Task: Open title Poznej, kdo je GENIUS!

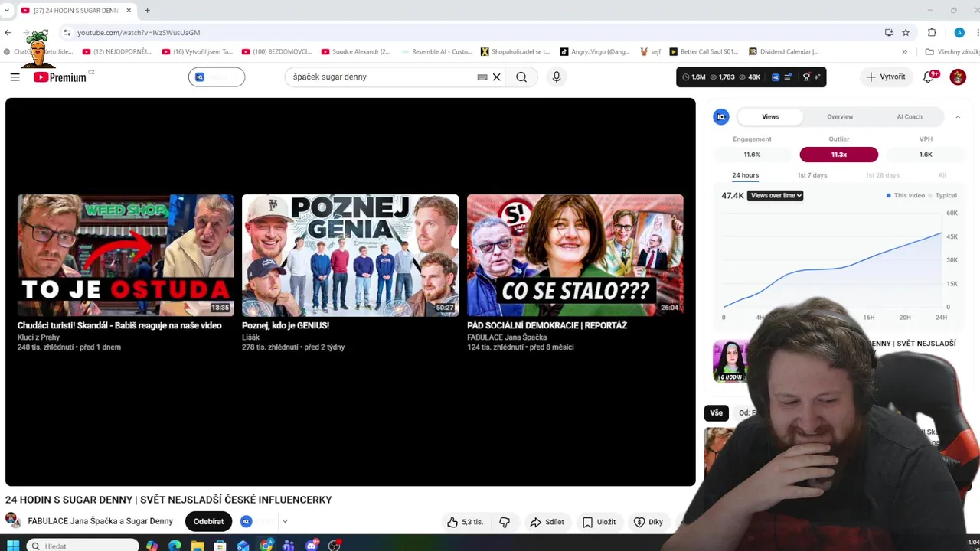Action: (286, 325)
